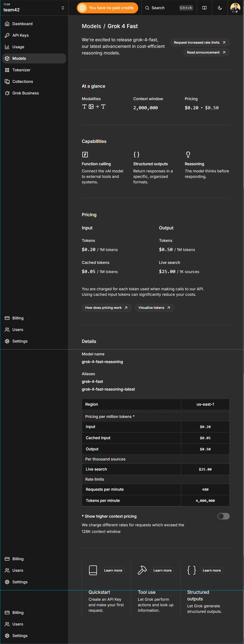The image size is (244, 644).
Task: Select the Models breadcrumb link
Action: coord(91,26)
